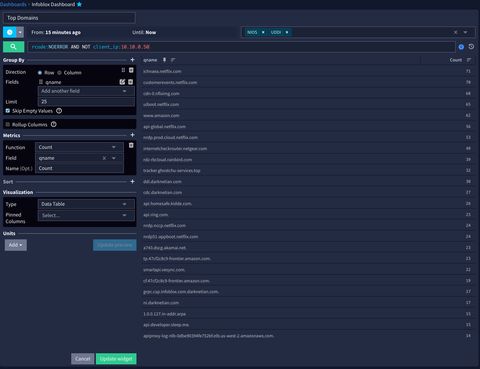Click the qname column header text
The image size is (480, 369).
coord(150,60)
